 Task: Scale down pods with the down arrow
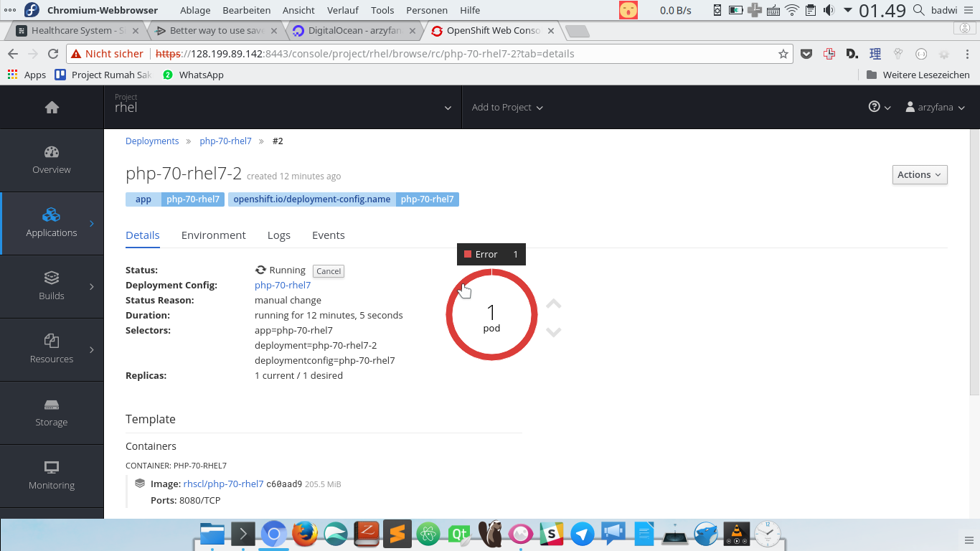pos(553,331)
